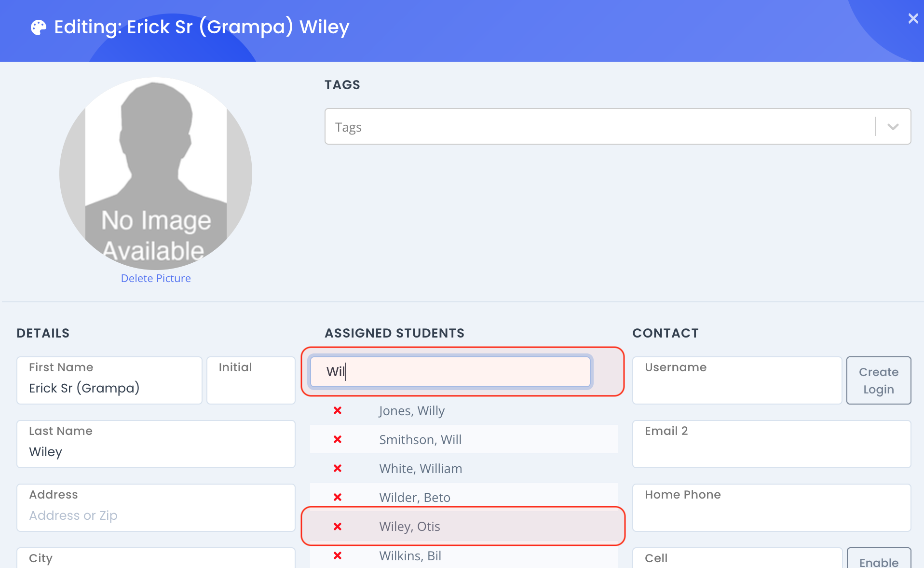The height and width of the screenshot is (568, 924).
Task: Close the editing dialog with the X
Action: (913, 18)
